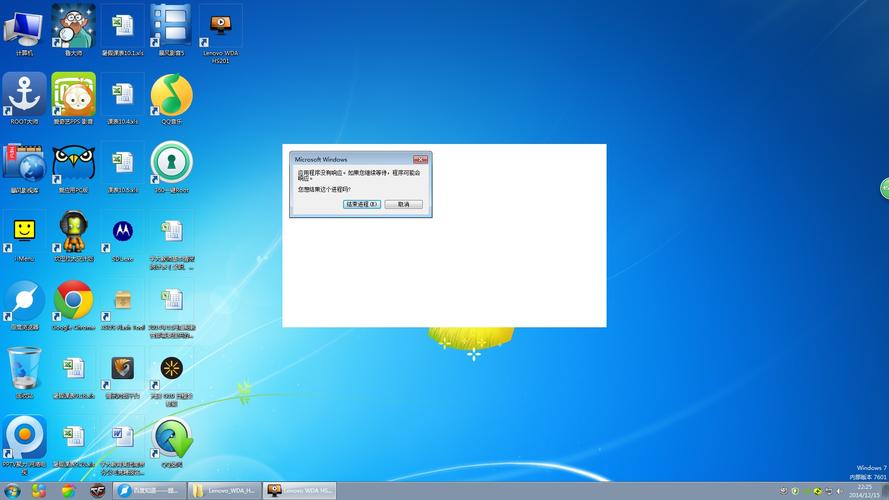Switch to the Lenovo_WDA_H folder taskbar window
This screenshot has width=889, height=500.
pyautogui.click(x=225, y=490)
